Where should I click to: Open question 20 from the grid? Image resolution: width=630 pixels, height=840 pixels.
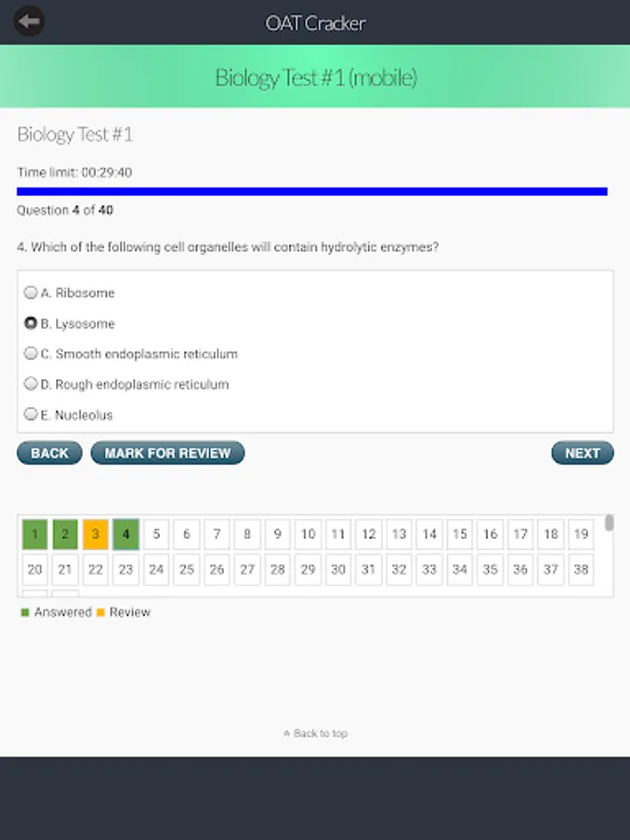(x=35, y=569)
